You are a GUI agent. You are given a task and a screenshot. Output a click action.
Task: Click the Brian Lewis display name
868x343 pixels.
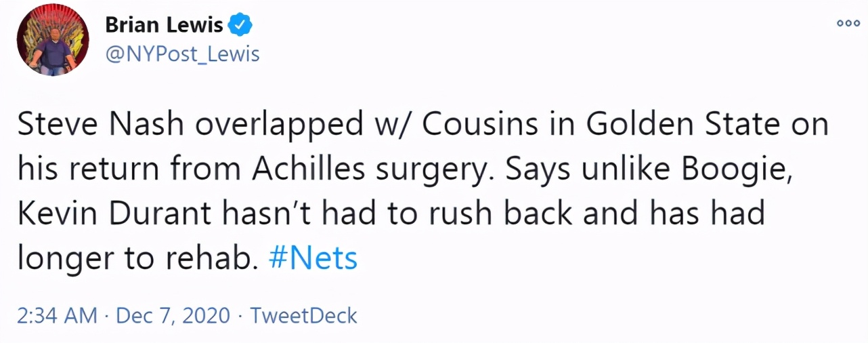tap(164, 26)
